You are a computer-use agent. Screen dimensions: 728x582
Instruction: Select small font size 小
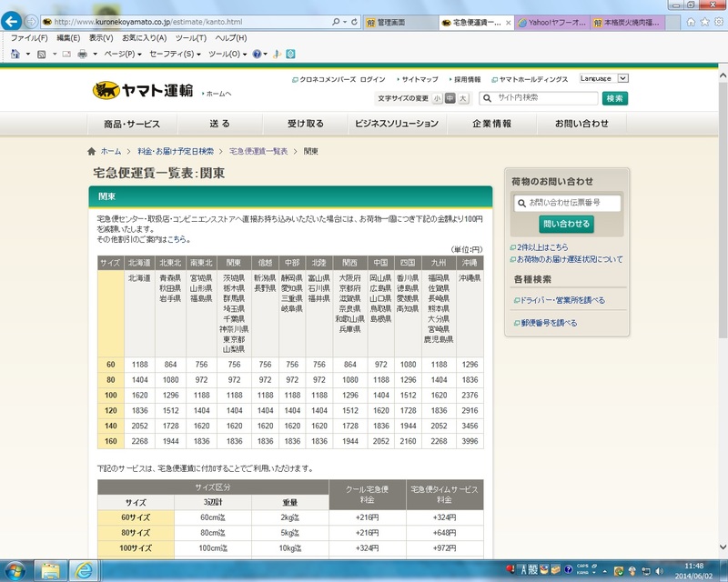(x=437, y=98)
